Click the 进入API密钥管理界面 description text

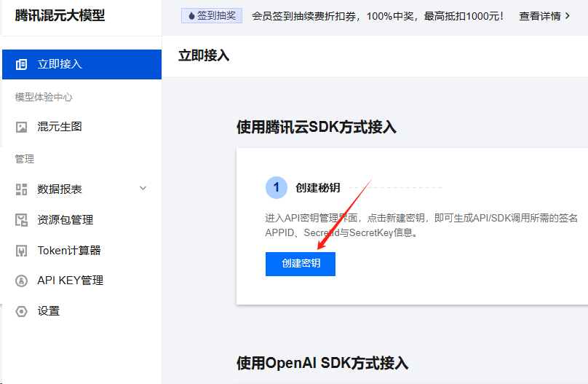pos(421,225)
